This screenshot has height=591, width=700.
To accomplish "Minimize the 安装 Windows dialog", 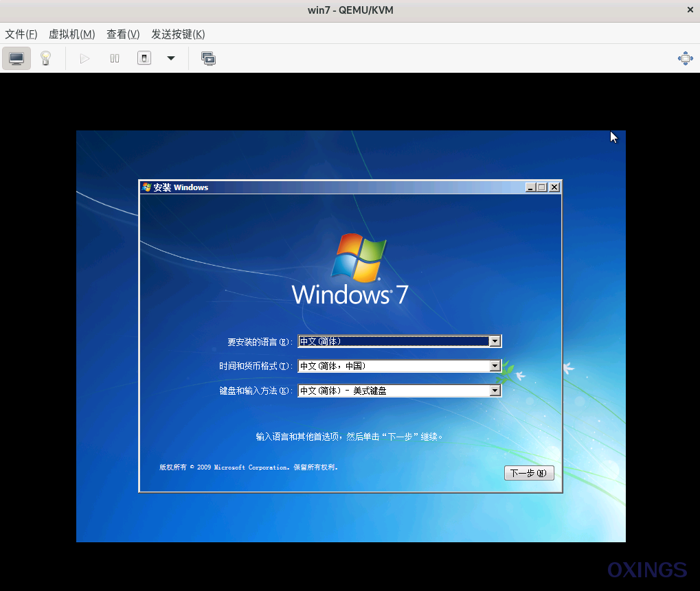I will (x=530, y=187).
